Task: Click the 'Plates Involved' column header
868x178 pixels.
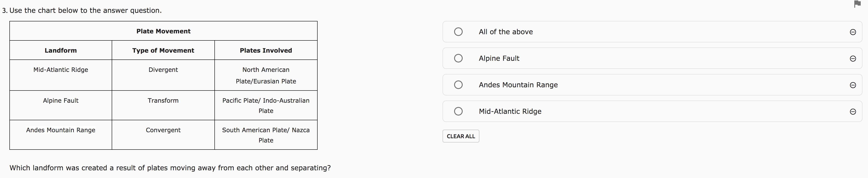Action: coord(266,50)
